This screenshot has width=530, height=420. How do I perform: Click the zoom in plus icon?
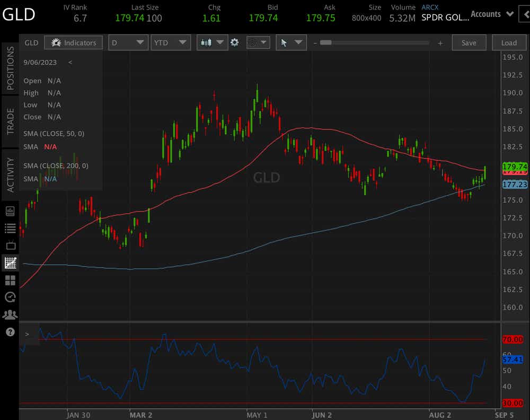click(x=440, y=43)
